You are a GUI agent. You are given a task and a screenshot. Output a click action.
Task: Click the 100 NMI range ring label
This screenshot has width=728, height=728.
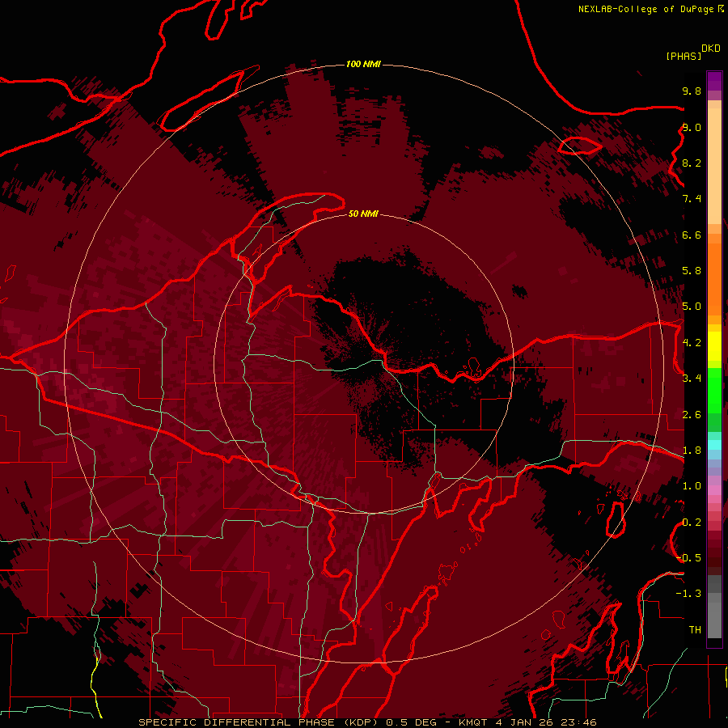pyautogui.click(x=363, y=64)
